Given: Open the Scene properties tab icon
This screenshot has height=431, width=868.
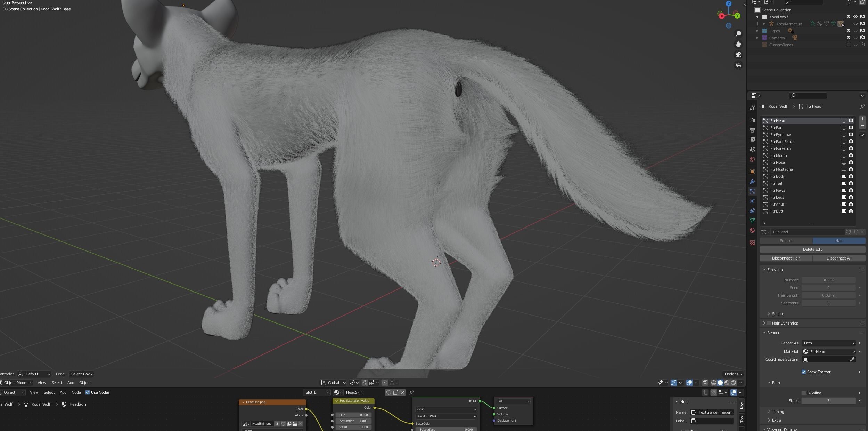Looking at the screenshot, I should 752,149.
